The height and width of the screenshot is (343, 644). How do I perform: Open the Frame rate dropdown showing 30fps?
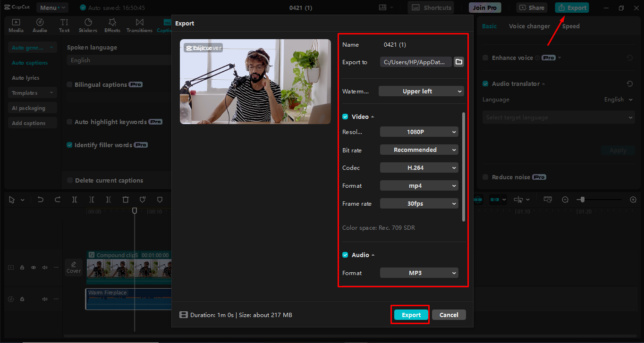pyautogui.click(x=419, y=203)
